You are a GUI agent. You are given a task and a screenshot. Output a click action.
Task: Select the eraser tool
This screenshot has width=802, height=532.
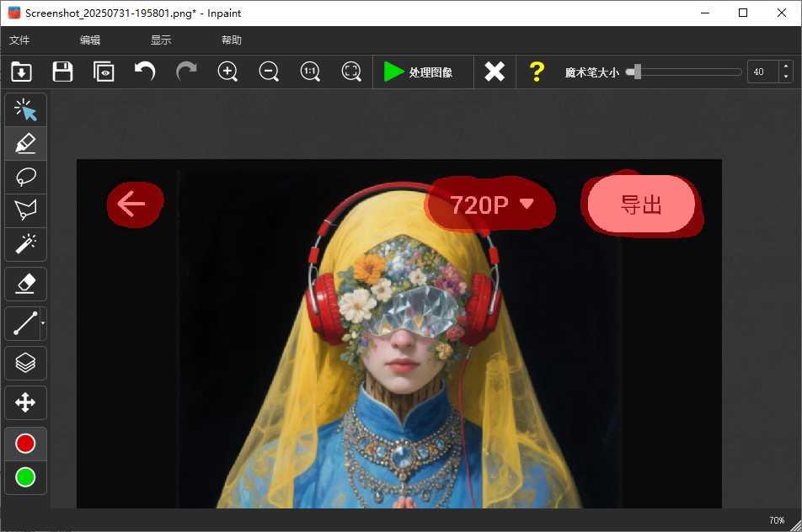point(25,284)
